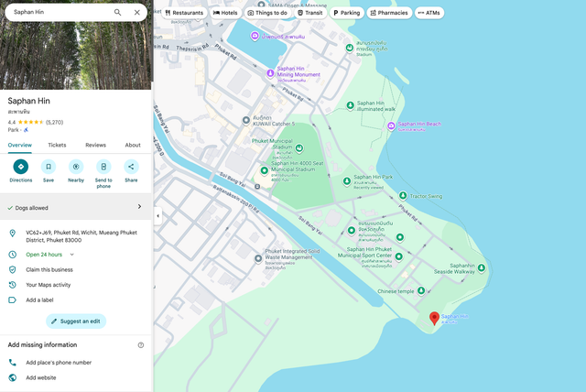Click the address VC62+J69, Phuket Rd
Image resolution: width=586 pixels, height=392 pixels.
(x=81, y=236)
